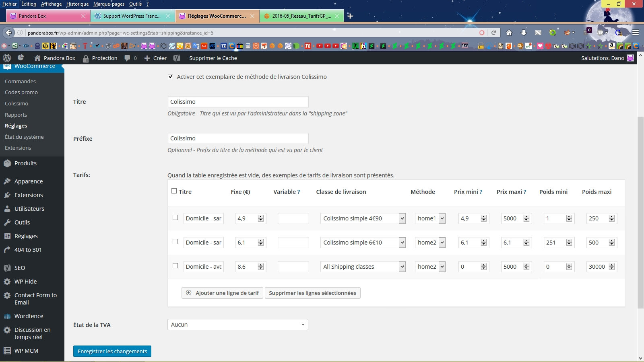Click the gear icon beside WP Hide

pos(7,282)
